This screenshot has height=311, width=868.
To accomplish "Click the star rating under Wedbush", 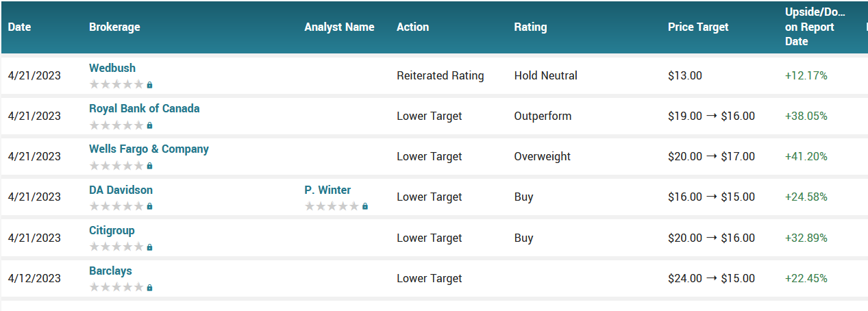I will pyautogui.click(x=116, y=84).
